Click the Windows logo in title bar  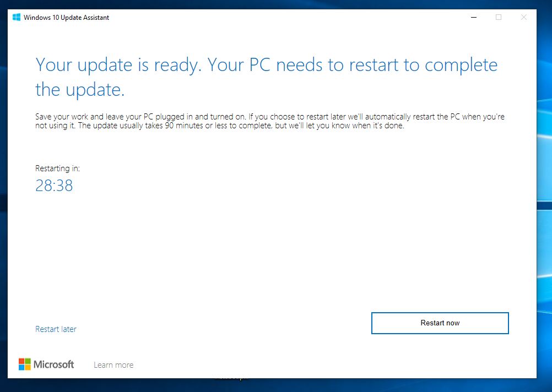[x=17, y=17]
